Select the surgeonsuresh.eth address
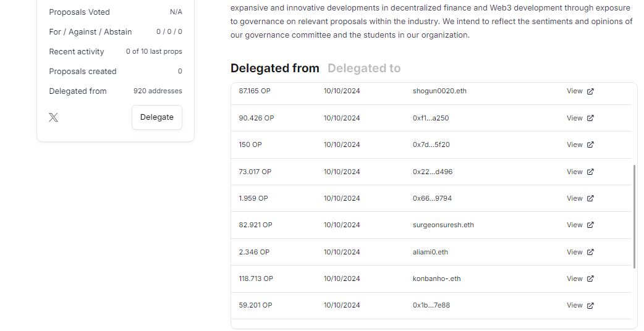The height and width of the screenshot is (331, 644). [443, 225]
